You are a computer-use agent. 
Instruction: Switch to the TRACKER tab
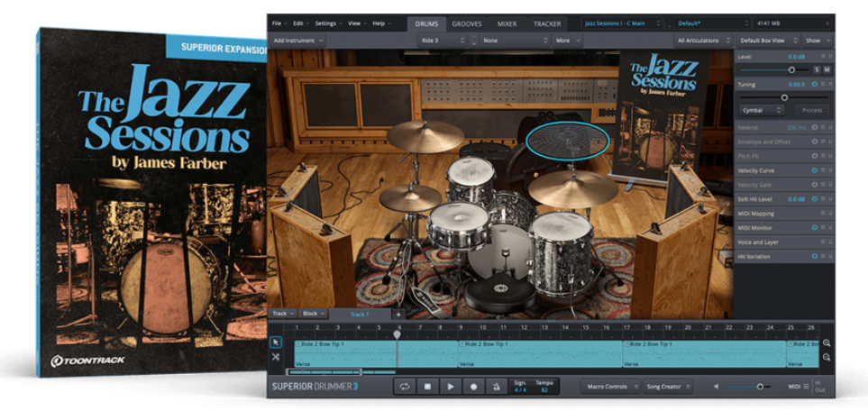(x=546, y=23)
